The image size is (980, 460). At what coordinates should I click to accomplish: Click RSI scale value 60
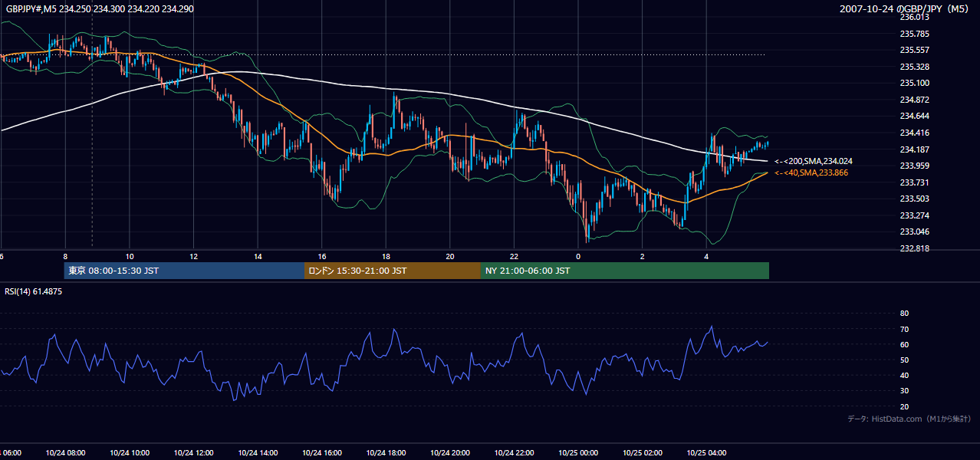click(x=904, y=344)
